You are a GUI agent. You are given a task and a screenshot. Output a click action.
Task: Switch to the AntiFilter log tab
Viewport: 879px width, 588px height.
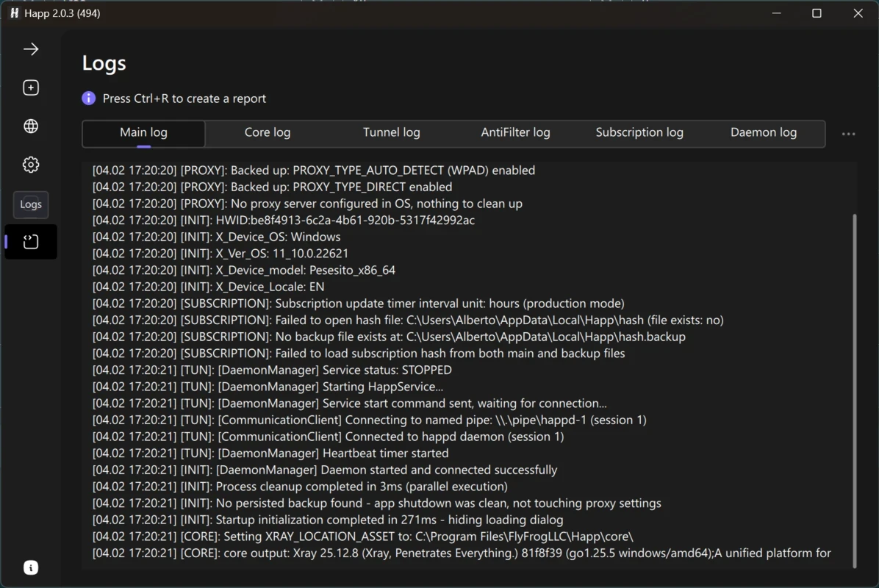click(x=515, y=133)
